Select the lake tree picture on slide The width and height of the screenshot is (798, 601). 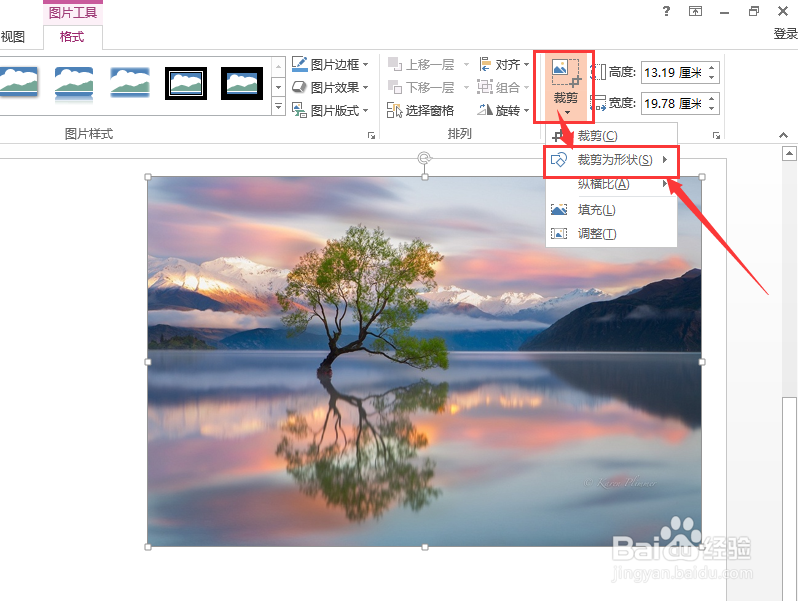tap(424, 362)
